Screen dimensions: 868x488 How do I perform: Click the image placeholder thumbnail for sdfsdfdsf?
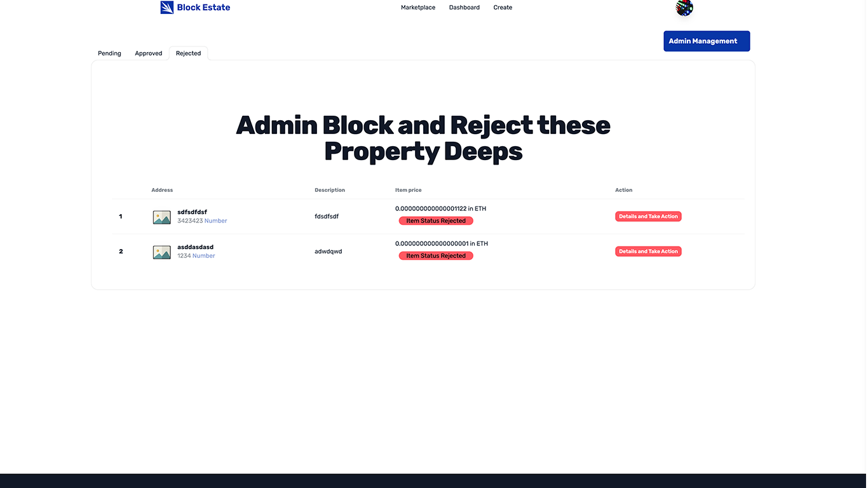(x=161, y=217)
